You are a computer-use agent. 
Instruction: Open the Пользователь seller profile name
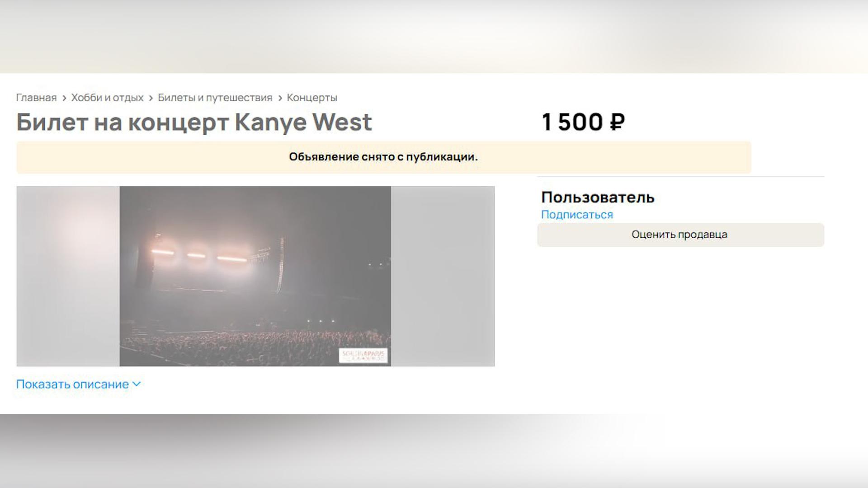click(598, 197)
